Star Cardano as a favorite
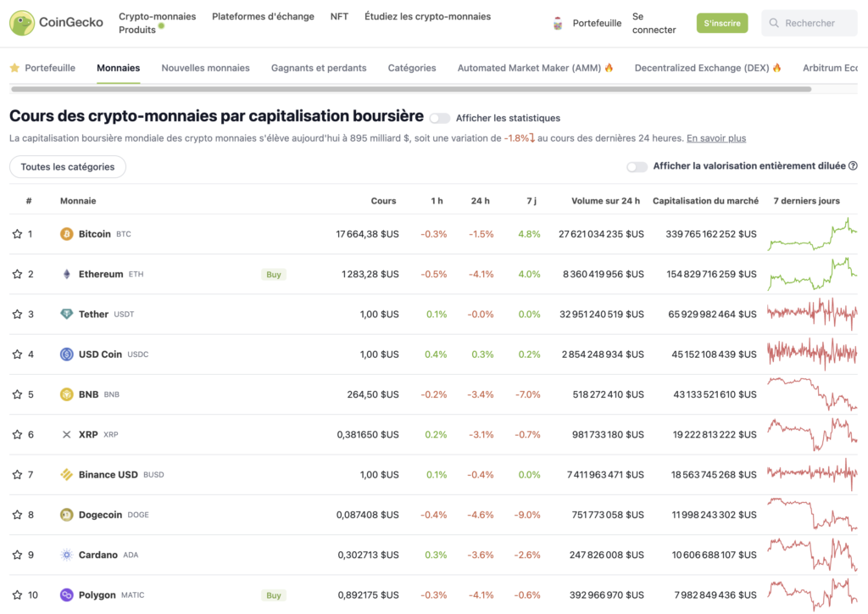Viewport: 868px width, 614px height. (17, 555)
